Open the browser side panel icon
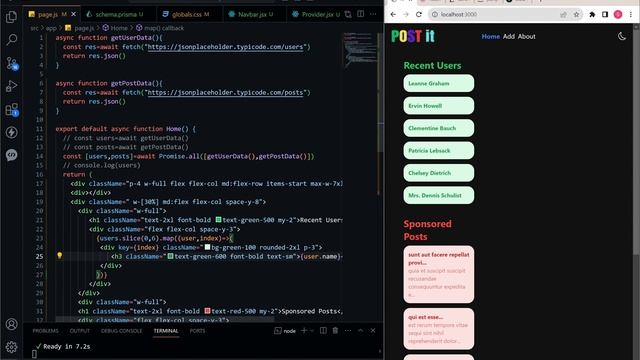The image size is (640, 360). [605, 14]
